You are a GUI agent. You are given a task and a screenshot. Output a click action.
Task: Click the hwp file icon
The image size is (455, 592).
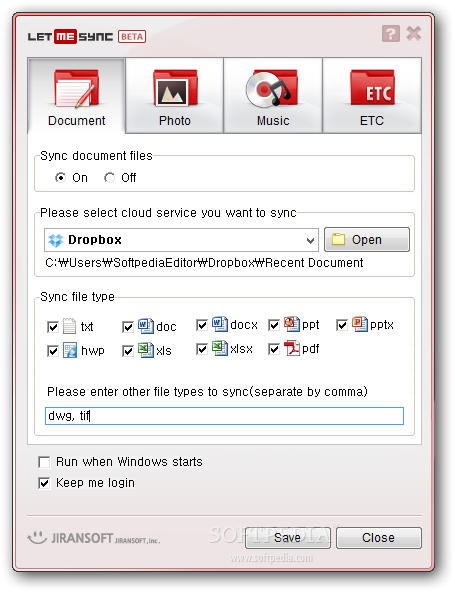(x=70, y=350)
